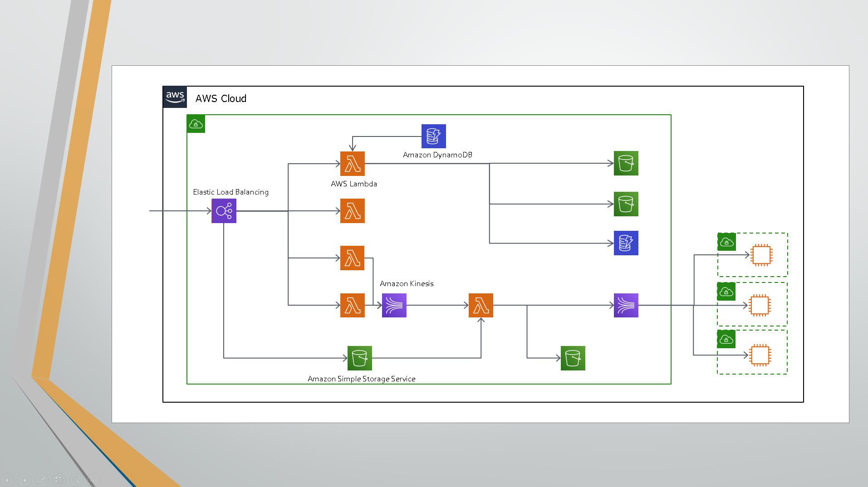Select the DynamoDB icon labeled Amazon DynamoDB
This screenshot has height=487, width=868.
(434, 136)
